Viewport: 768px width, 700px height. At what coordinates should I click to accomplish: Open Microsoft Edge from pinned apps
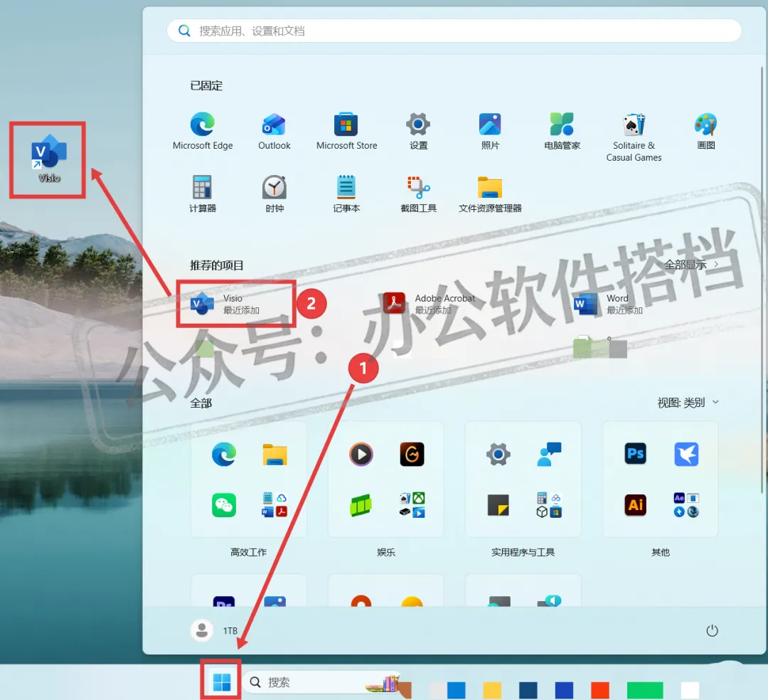tap(202, 131)
